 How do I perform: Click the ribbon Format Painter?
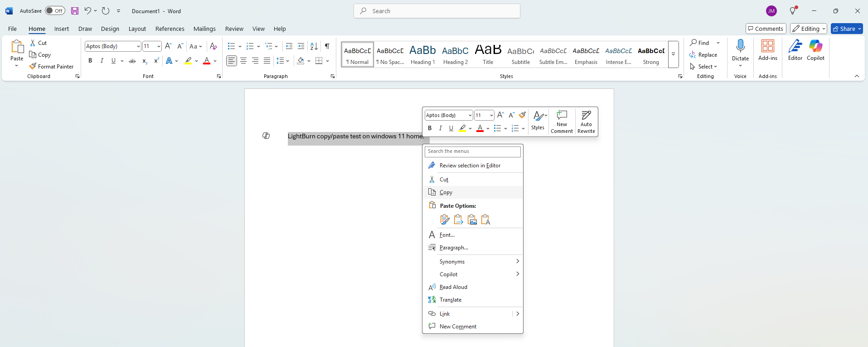51,66
